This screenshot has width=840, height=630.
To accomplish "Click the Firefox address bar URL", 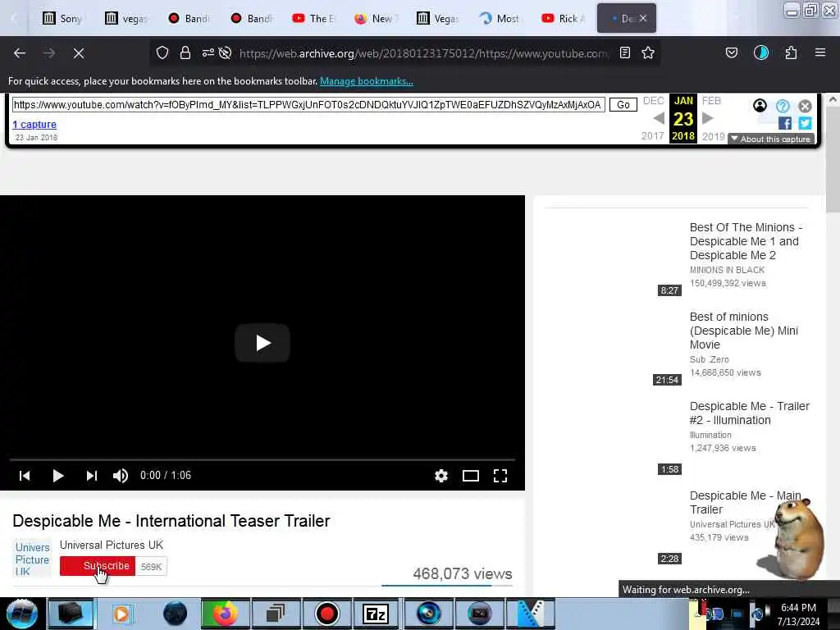I will [x=423, y=53].
